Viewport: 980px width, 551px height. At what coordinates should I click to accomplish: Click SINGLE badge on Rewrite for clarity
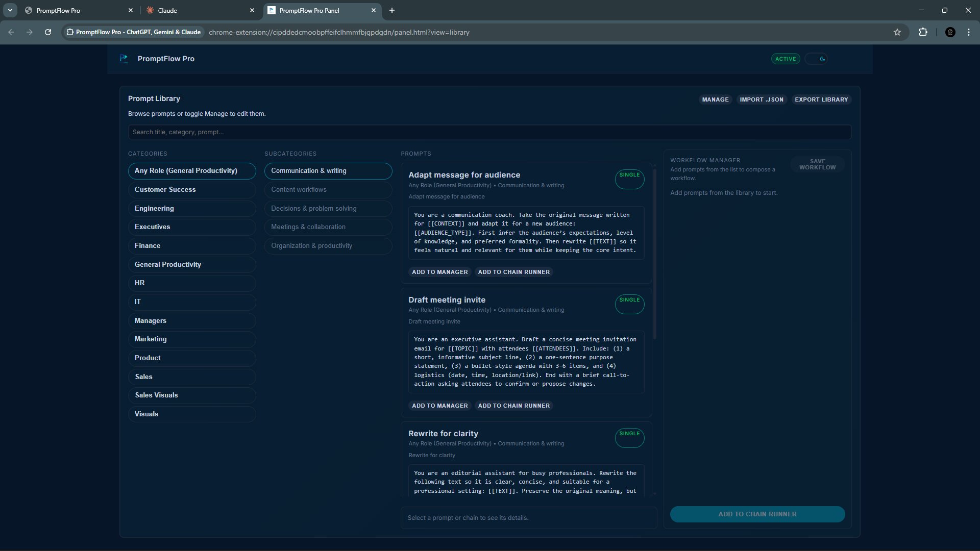pyautogui.click(x=629, y=438)
